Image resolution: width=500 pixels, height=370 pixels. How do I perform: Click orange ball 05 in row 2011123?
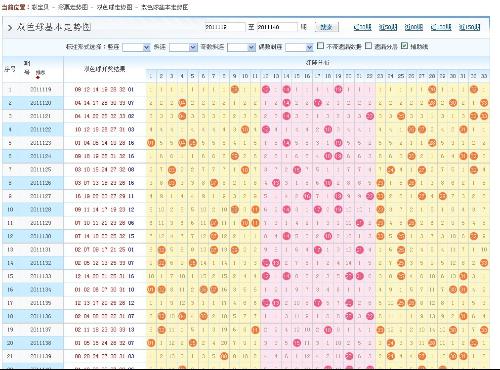tap(193, 143)
